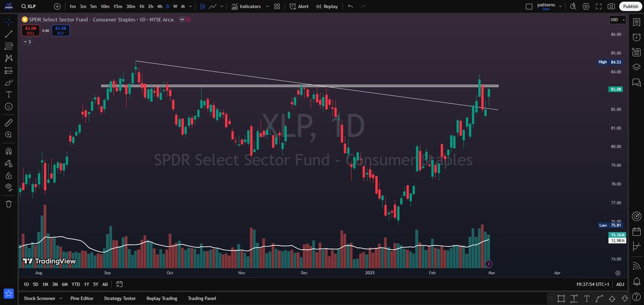
Task: Select the daily D timeframe
Action: pyautogui.click(x=167, y=6)
